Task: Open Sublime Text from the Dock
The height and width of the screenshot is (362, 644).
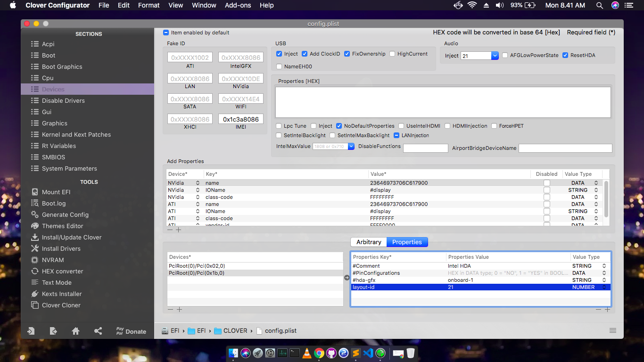Action: tap(356, 353)
